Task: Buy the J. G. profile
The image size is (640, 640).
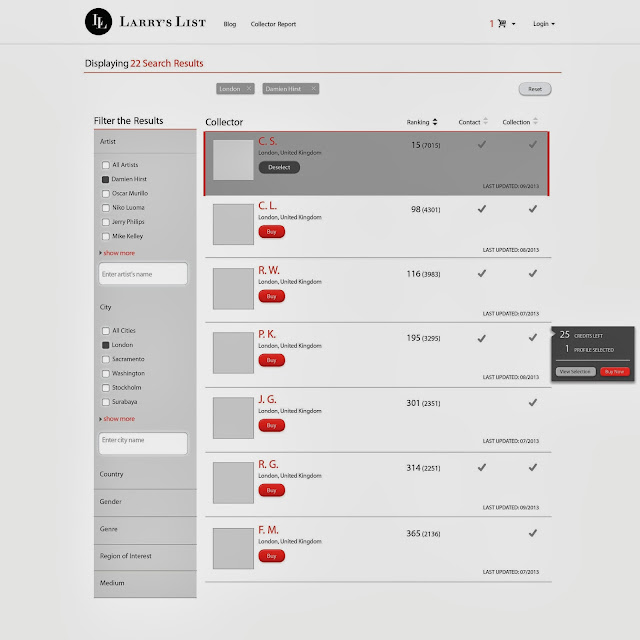Action: [x=271, y=425]
